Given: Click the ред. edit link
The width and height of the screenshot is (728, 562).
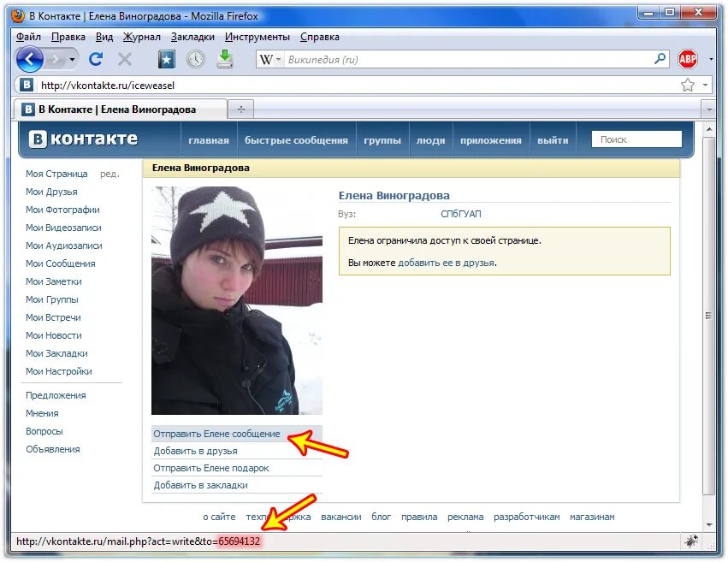Looking at the screenshot, I should pyautogui.click(x=110, y=174).
